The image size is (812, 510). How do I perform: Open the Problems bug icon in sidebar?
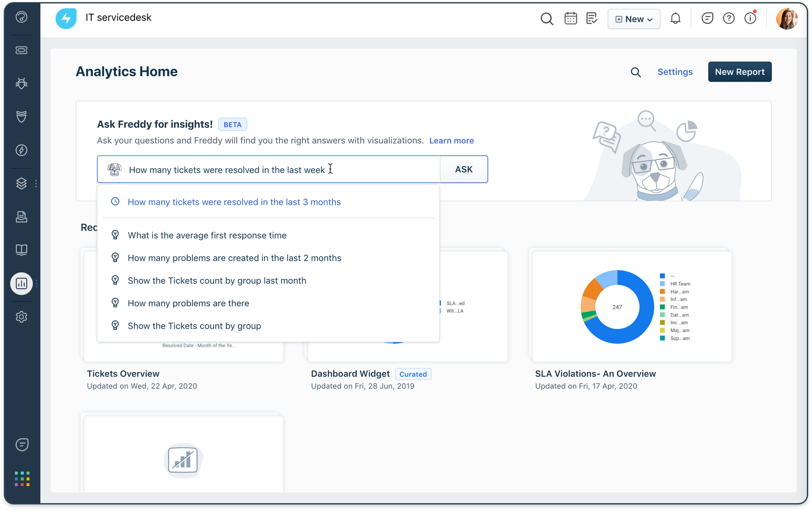click(21, 83)
